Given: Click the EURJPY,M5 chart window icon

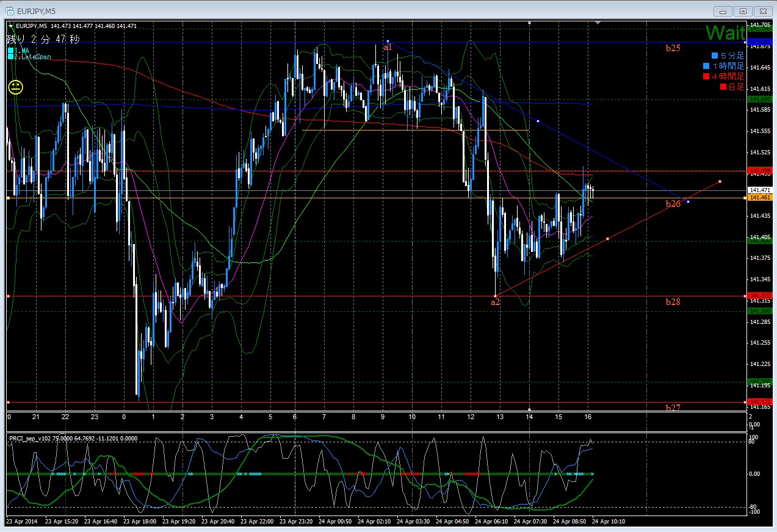Looking at the screenshot, I should (10, 10).
